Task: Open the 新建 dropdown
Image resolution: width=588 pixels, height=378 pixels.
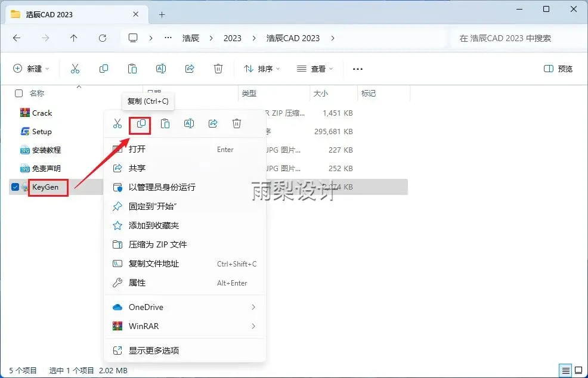Action: (x=31, y=69)
